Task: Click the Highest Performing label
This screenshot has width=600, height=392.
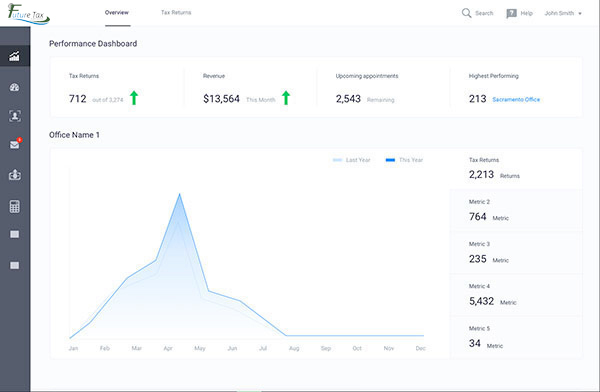Action: [494, 76]
